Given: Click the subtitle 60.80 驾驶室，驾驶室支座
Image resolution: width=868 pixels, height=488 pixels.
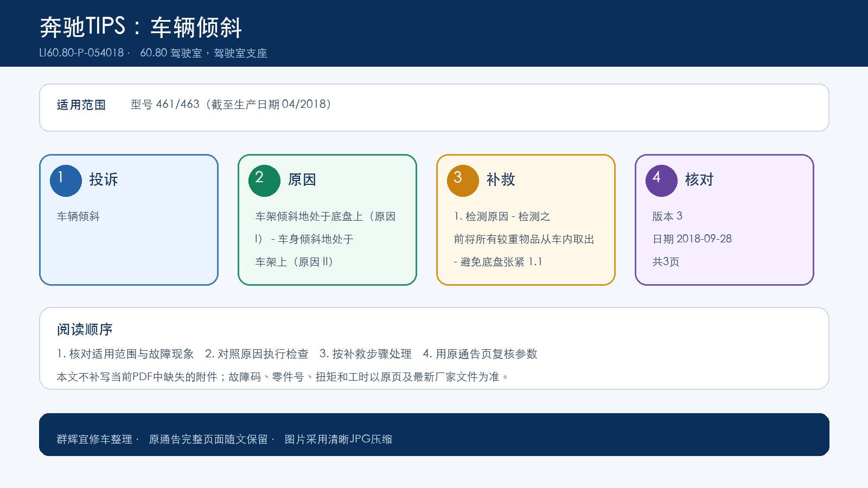Looking at the screenshot, I should click(203, 53).
